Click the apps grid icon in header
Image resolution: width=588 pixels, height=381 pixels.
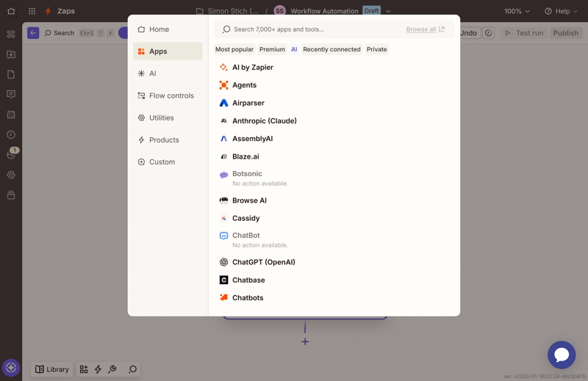(x=32, y=11)
